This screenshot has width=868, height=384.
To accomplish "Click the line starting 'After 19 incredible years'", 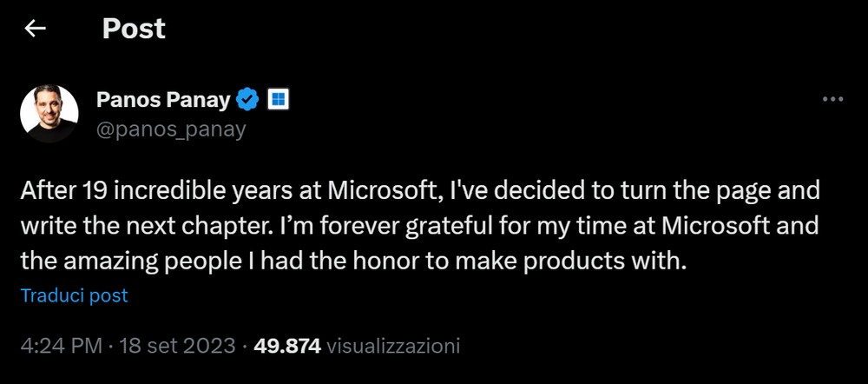I will [420, 190].
